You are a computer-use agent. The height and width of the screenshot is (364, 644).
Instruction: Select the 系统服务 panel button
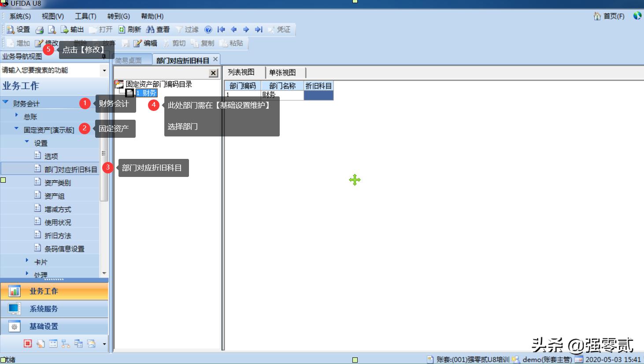coord(54,309)
